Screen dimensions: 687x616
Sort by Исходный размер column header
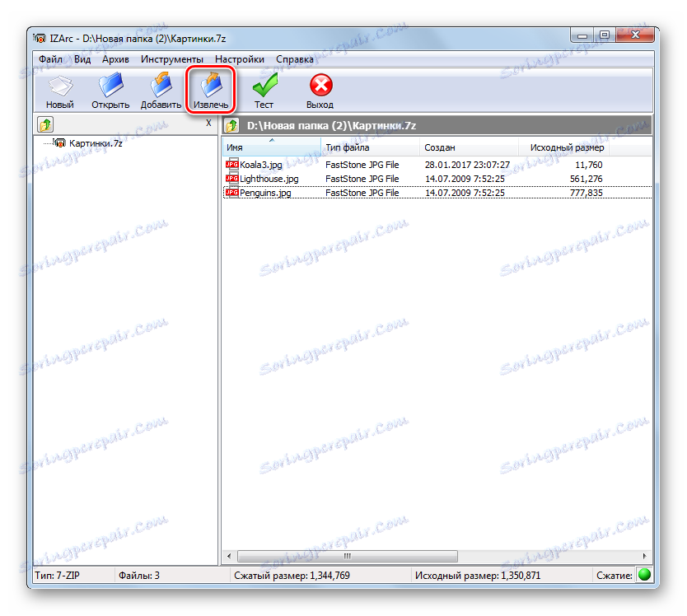(564, 147)
